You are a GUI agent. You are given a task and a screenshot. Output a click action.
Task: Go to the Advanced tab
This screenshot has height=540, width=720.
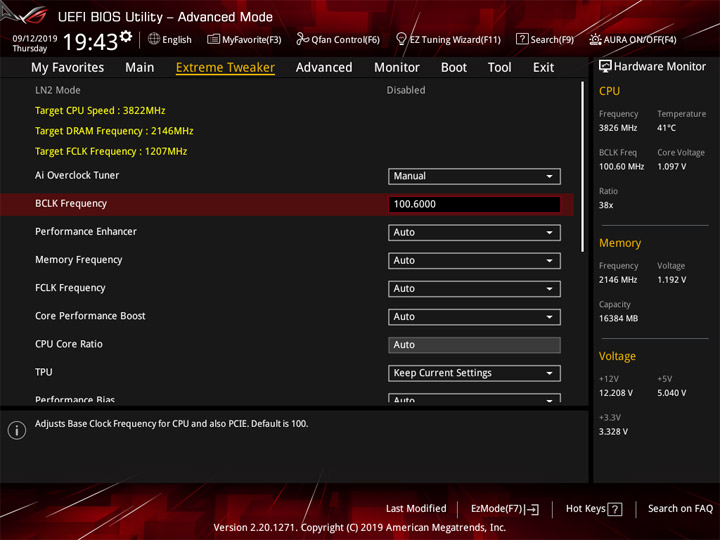(x=324, y=68)
